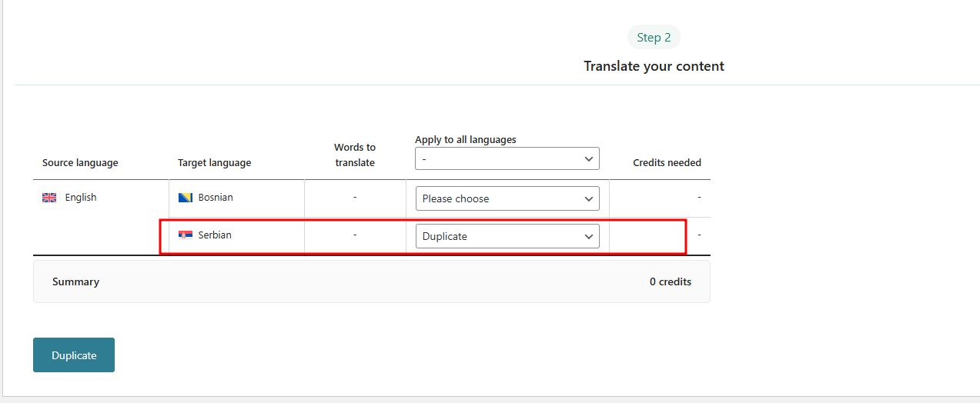This screenshot has width=980, height=403.
Task: Click the Bosnian row's words-to-translate dash
Action: coord(355,198)
